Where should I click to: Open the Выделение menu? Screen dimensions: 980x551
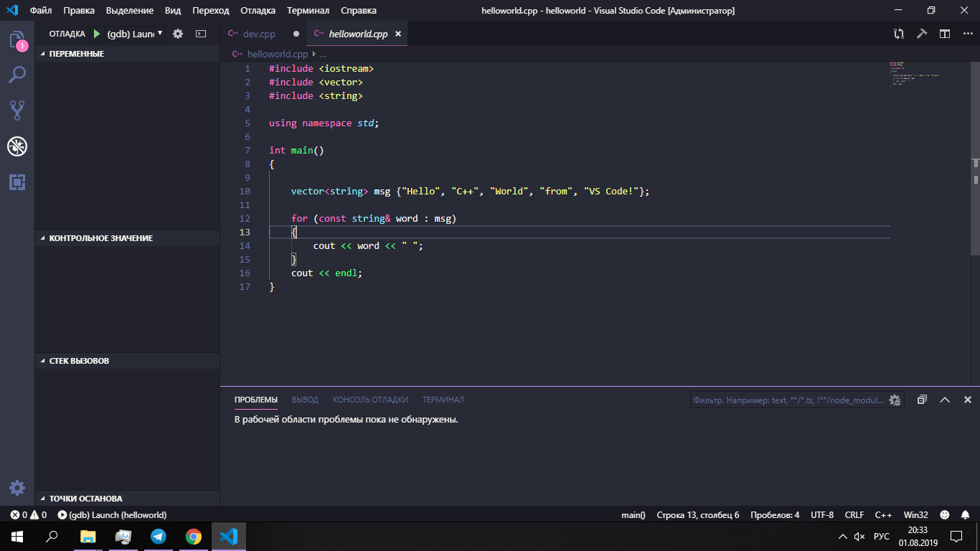coord(130,11)
